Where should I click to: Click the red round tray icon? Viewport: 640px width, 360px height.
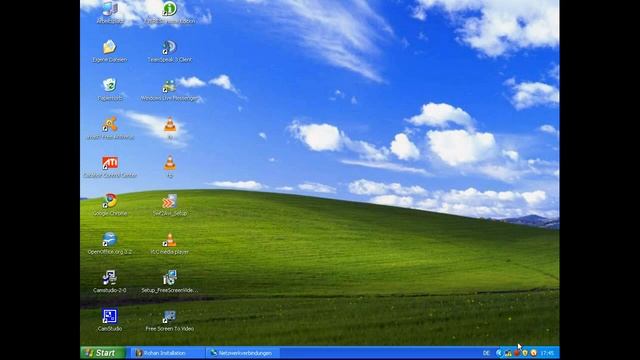tap(517, 353)
